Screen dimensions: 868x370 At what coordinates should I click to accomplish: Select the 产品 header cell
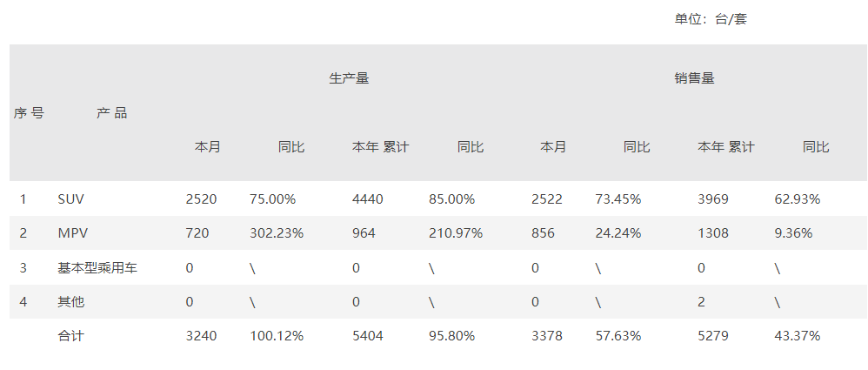pyautogui.click(x=111, y=113)
